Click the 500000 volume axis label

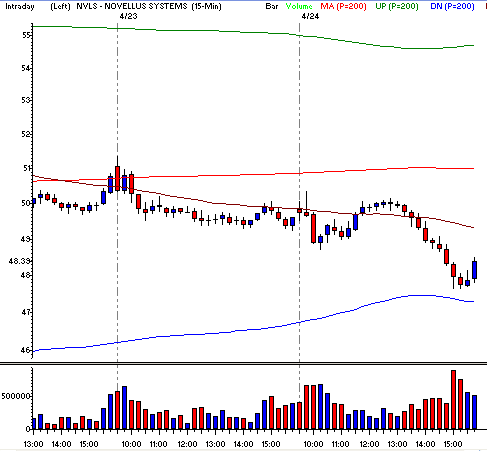click(16, 396)
